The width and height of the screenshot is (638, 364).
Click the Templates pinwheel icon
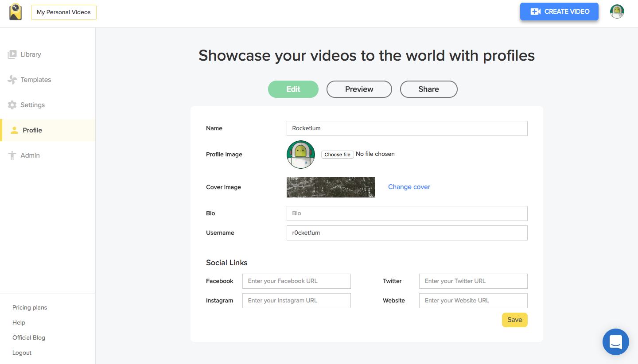pos(12,80)
